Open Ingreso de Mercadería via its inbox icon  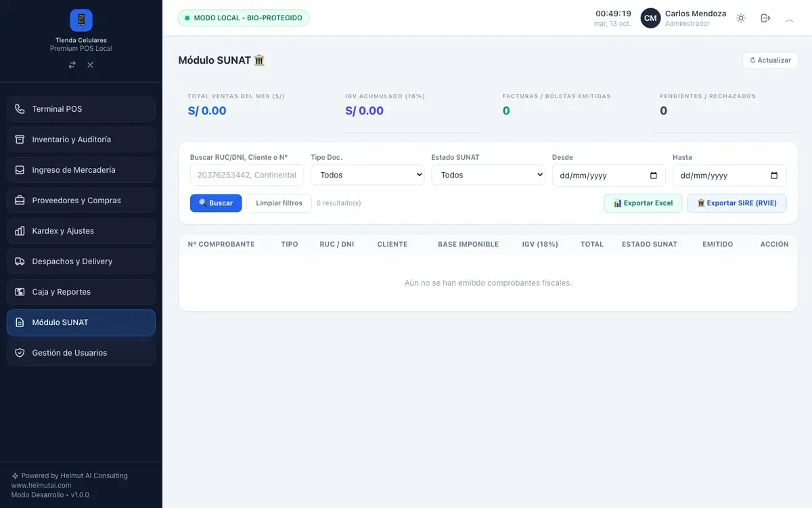[x=20, y=170]
